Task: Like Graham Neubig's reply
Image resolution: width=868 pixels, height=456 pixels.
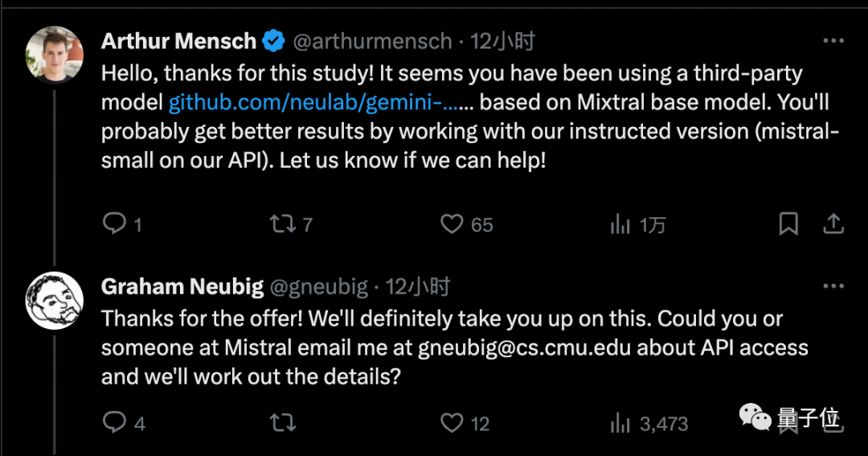Action: tap(453, 422)
